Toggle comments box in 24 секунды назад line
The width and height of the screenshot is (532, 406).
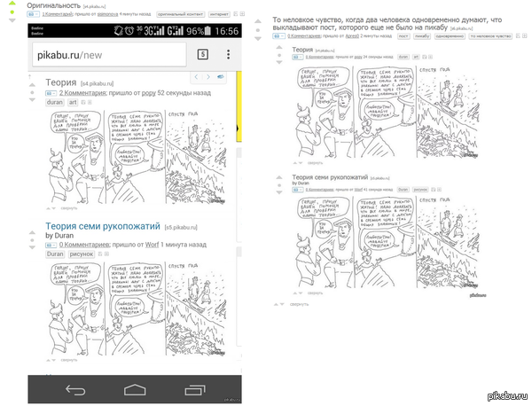[298, 57]
